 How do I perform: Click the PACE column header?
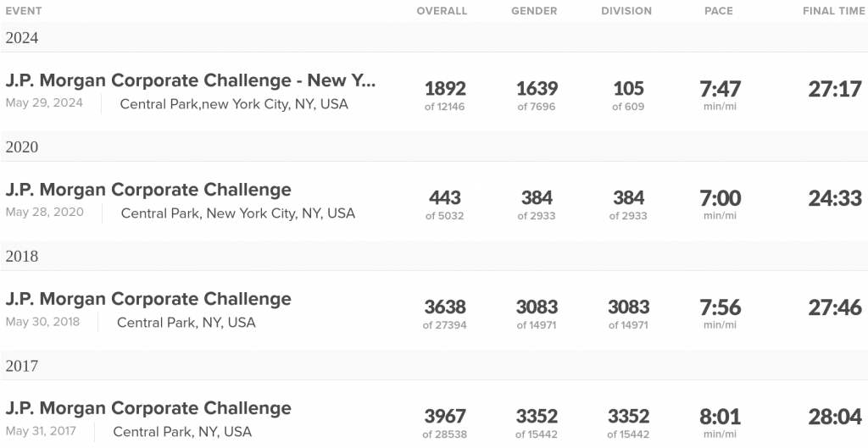pos(719,11)
